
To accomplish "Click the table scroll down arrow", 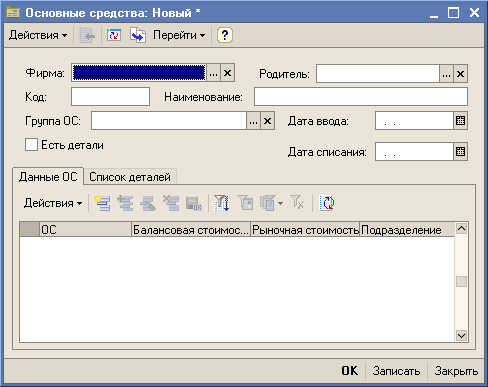I will click(461, 335).
